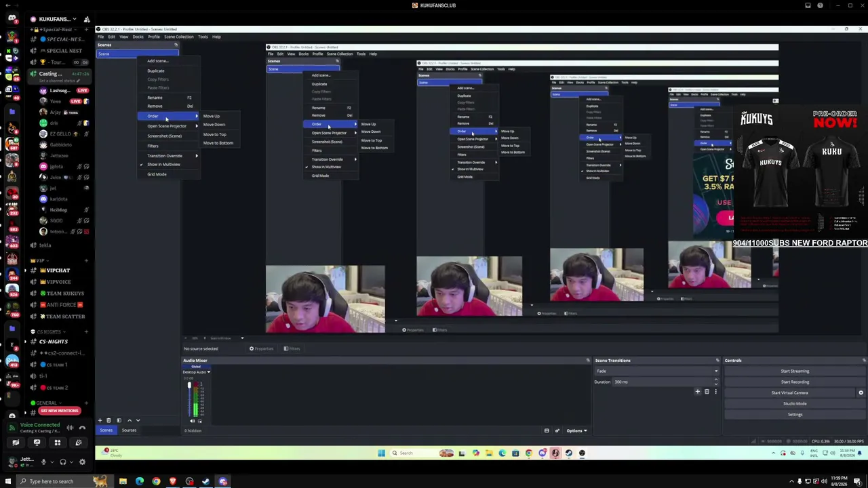Adjust Desktop Audio volume fader
This screenshot has height=488, width=868.
pyautogui.click(x=189, y=401)
